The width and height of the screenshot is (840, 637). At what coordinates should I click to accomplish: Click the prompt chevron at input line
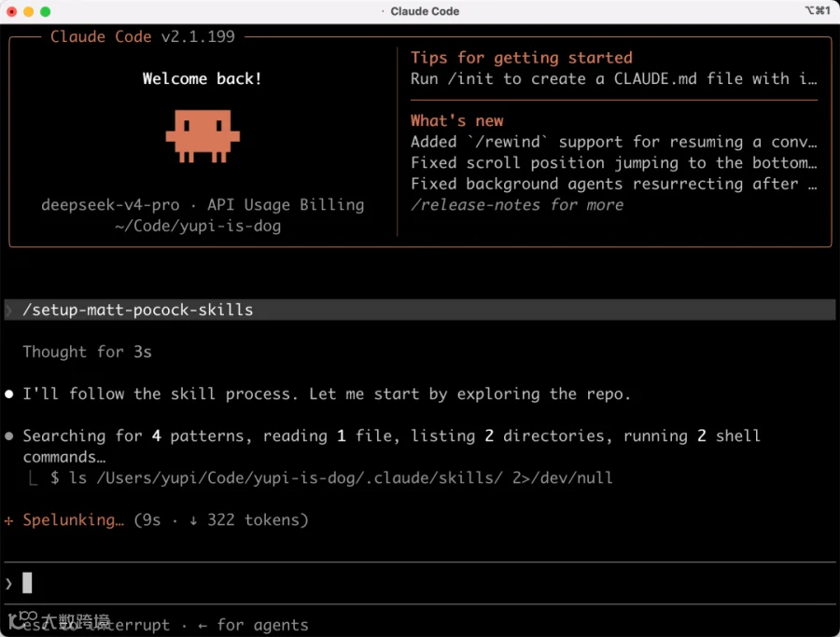[x=8, y=584]
